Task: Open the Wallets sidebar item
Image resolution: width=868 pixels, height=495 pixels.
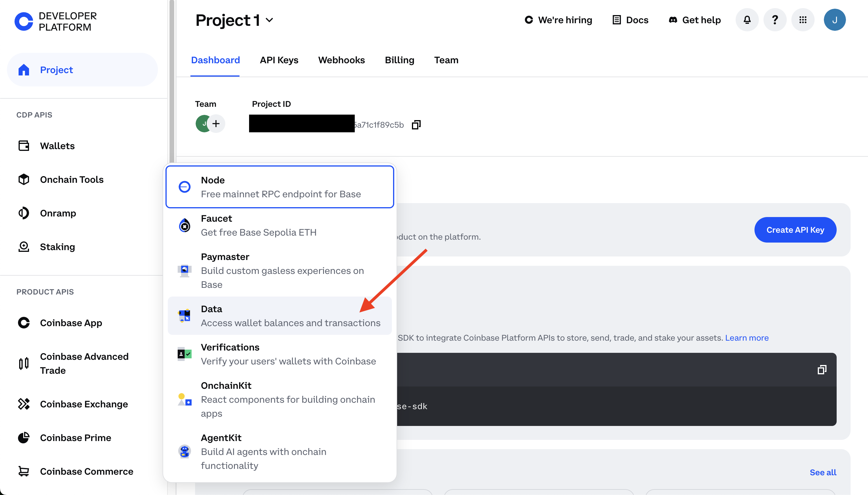Action: click(x=82, y=146)
